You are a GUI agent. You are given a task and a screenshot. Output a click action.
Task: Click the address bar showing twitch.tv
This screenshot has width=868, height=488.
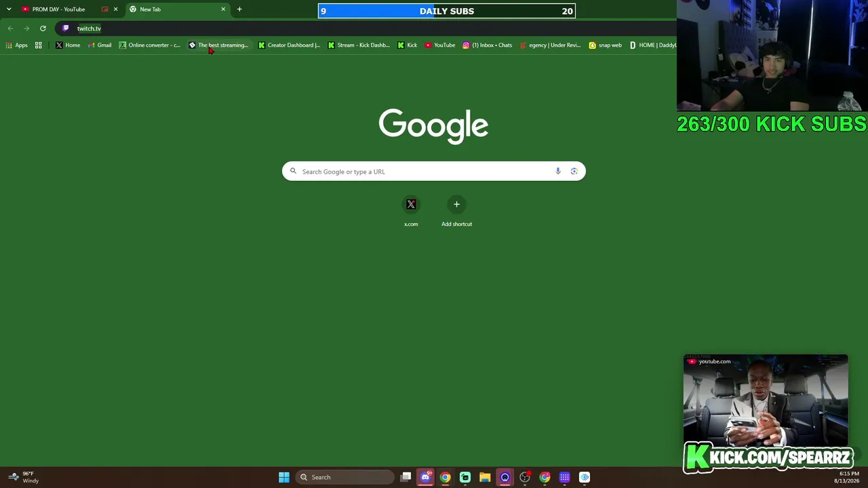[366, 28]
